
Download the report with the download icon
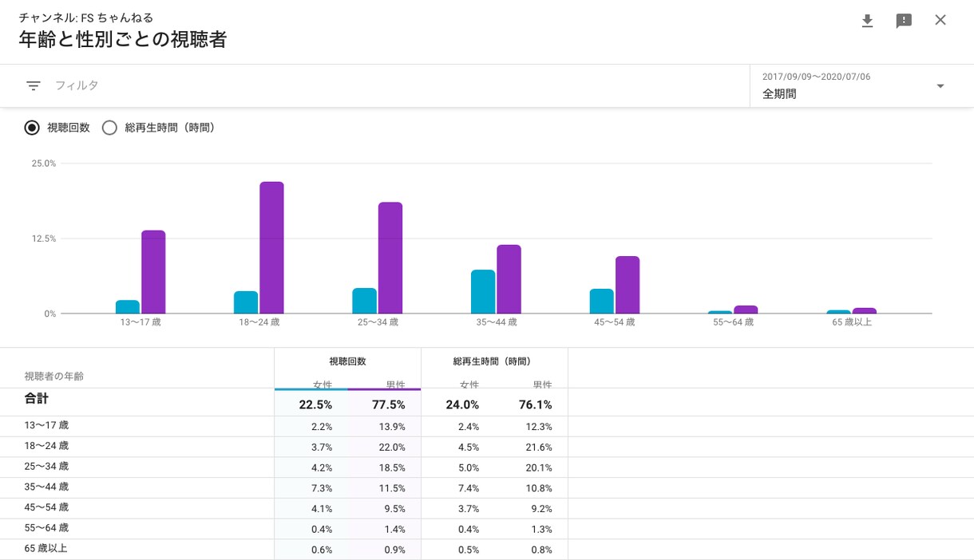tap(867, 21)
